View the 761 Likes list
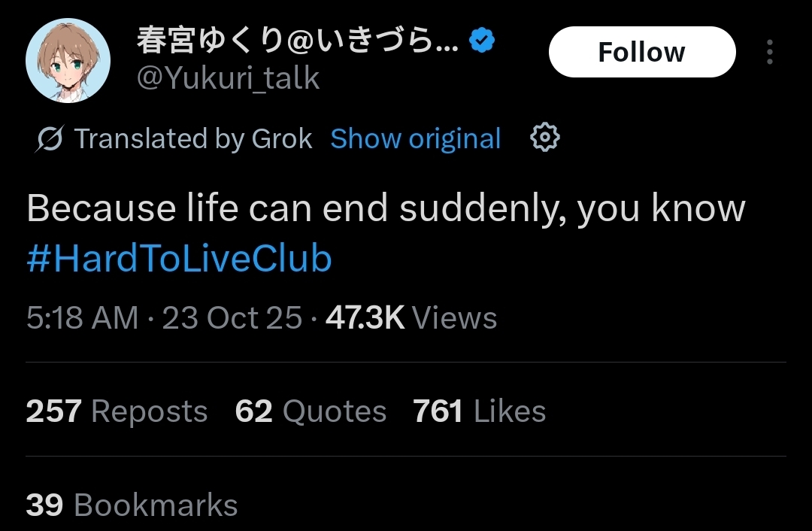This screenshot has height=531, width=812. pyautogui.click(x=479, y=411)
